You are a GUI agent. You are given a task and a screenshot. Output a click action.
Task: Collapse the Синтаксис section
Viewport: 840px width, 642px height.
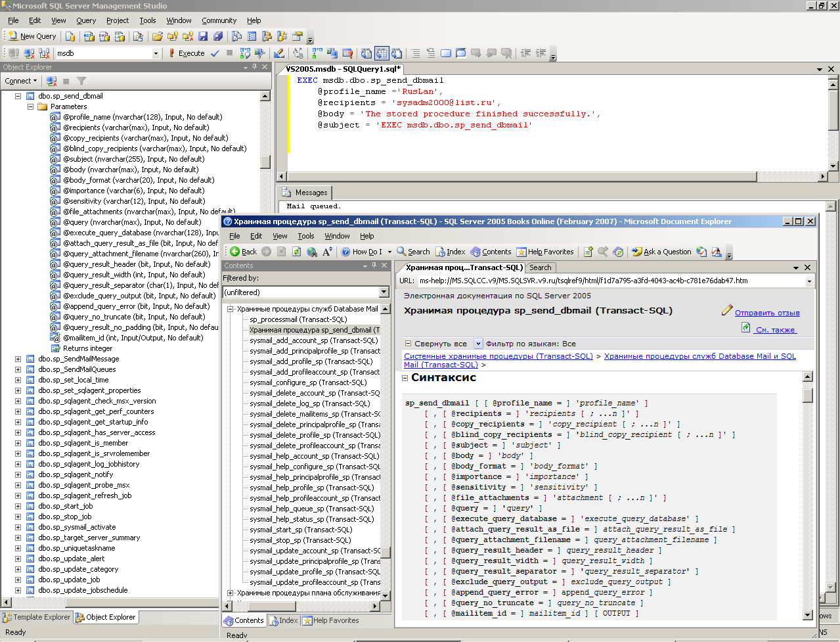coord(405,378)
